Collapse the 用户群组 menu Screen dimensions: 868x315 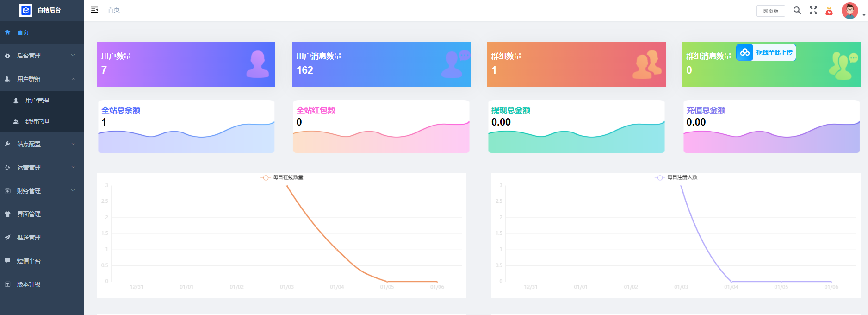coord(42,79)
